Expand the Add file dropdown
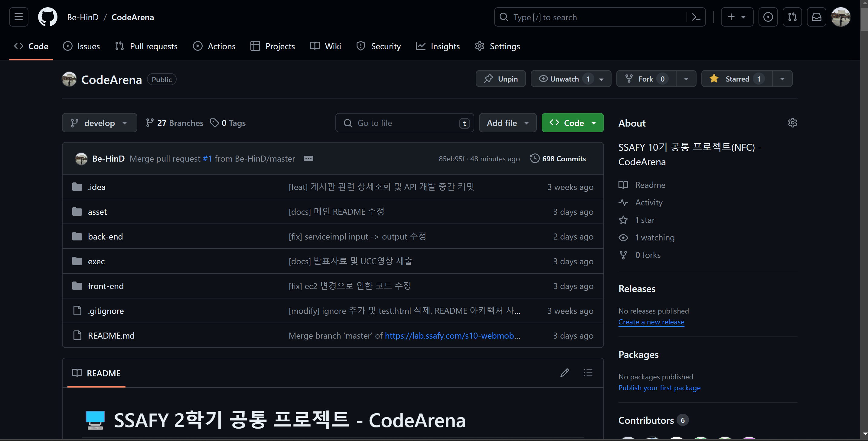868x441 pixels. [x=507, y=123]
